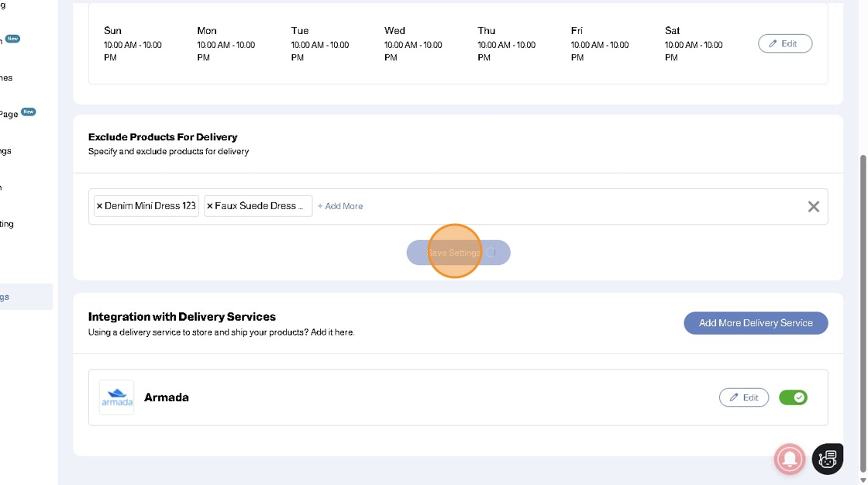868x485 pixels.
Task: Click the Armada logo
Action: click(116, 397)
